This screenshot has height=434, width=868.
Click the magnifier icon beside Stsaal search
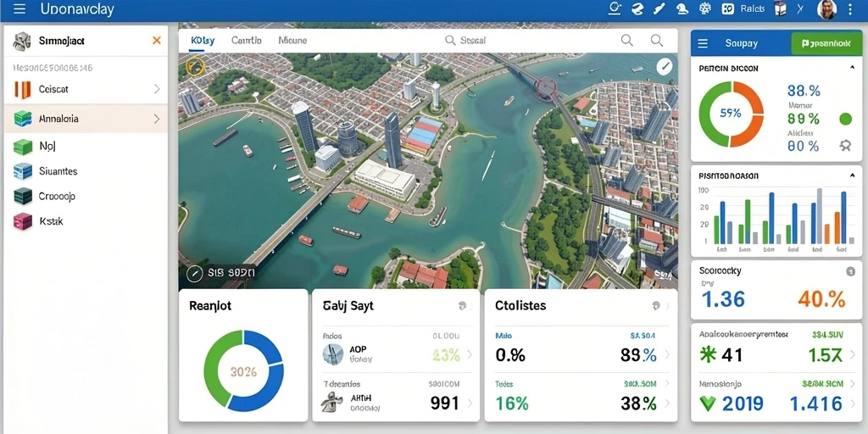pyautogui.click(x=450, y=40)
